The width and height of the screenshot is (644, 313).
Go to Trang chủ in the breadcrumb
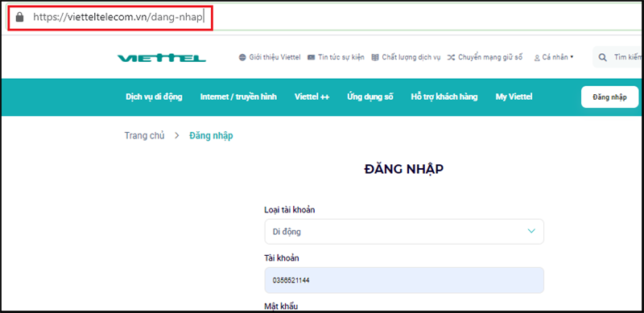click(x=145, y=135)
